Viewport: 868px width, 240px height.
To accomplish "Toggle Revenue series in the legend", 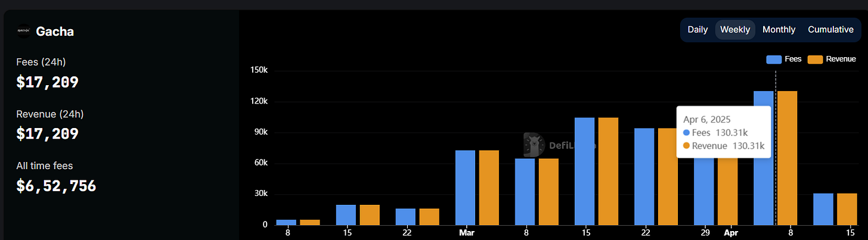I will pyautogui.click(x=832, y=59).
